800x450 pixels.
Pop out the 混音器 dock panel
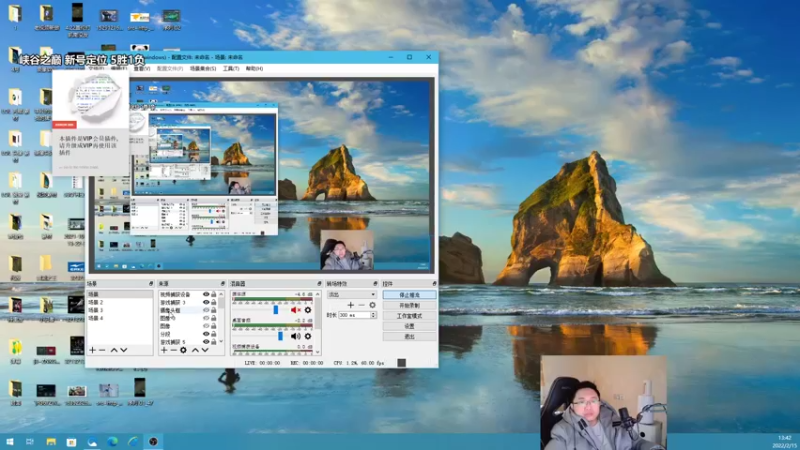(x=319, y=283)
